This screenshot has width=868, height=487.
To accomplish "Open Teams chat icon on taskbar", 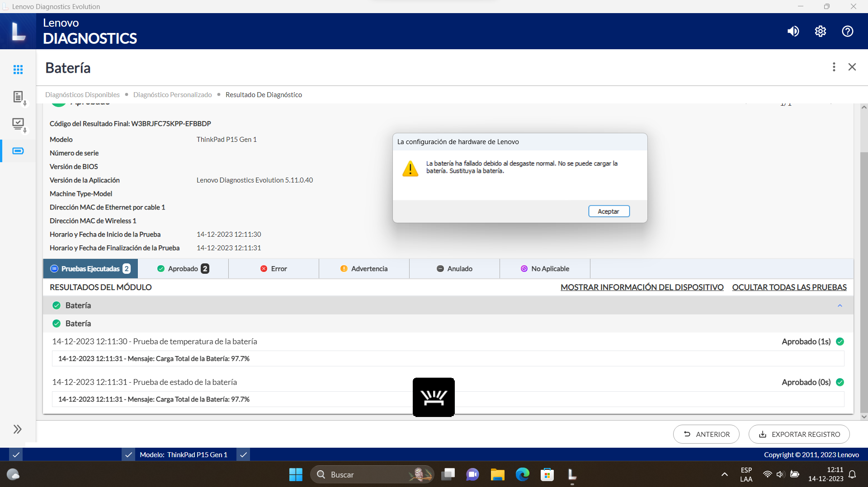I will tap(472, 474).
